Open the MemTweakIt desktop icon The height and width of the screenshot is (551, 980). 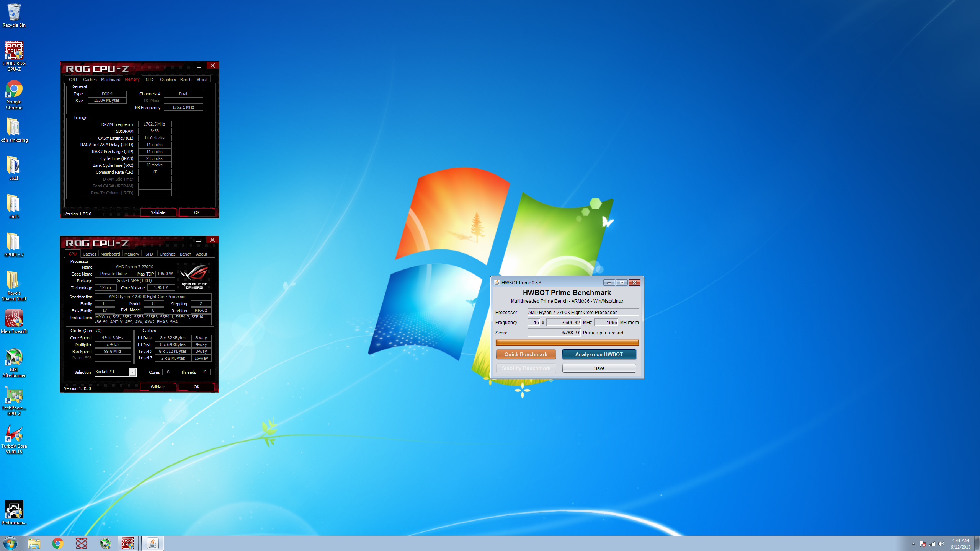pyautogui.click(x=14, y=321)
